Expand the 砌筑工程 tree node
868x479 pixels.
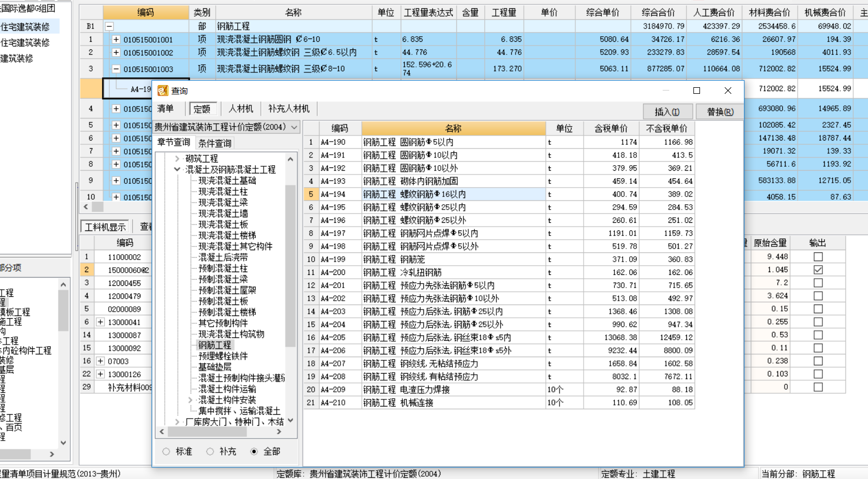point(177,159)
